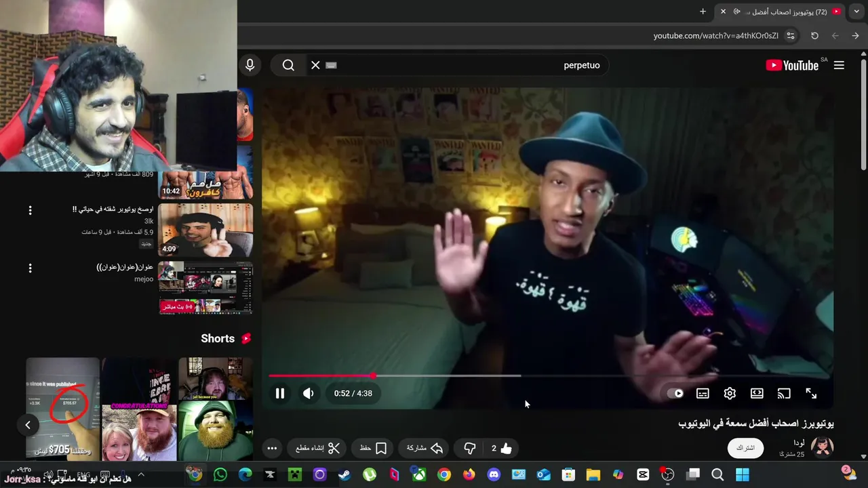Open taskbar Search magnifier
The height and width of the screenshot is (488, 868).
[x=717, y=474]
